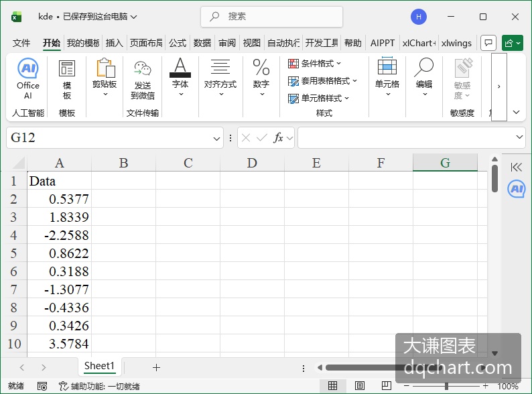Screen dimensions: 532x394
Task: Collapse the ribbon with bottom-right chevron
Action: [x=516, y=113]
